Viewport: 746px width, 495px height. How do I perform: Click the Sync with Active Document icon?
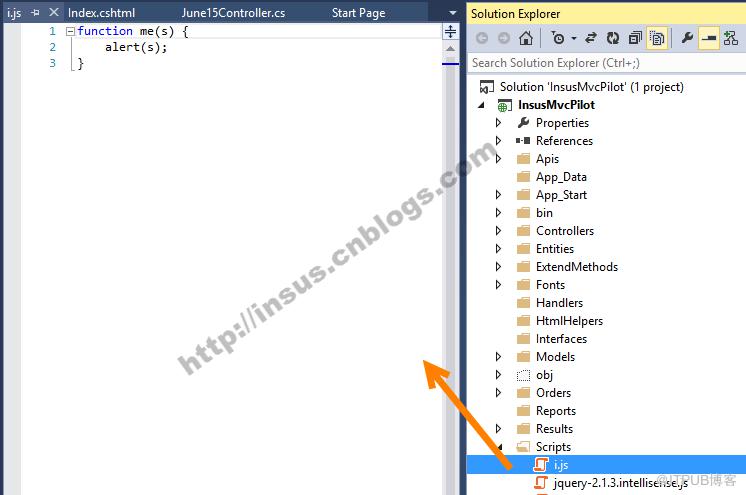click(590, 38)
